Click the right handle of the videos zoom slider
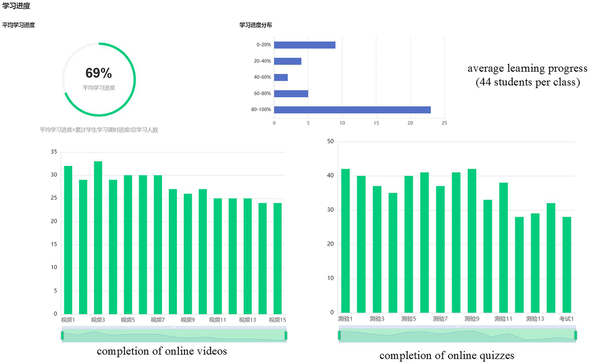Image resolution: width=590 pixels, height=364 pixels. (x=286, y=336)
